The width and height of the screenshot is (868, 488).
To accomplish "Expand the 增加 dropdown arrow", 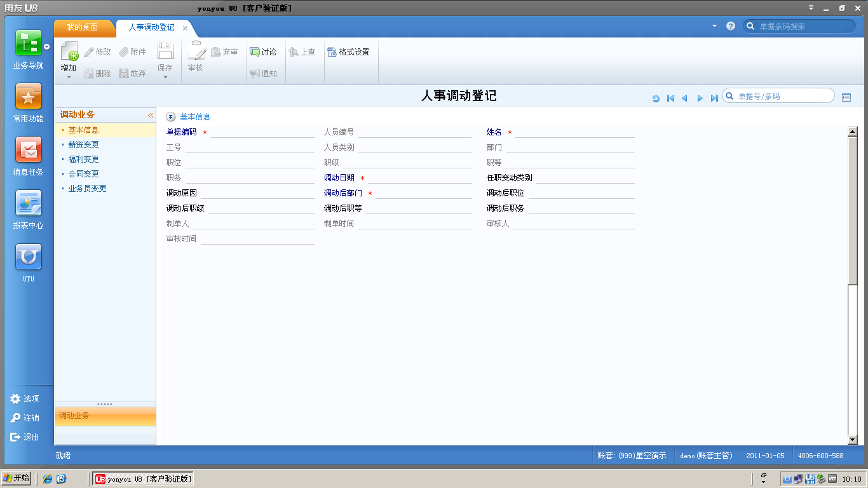I will [69, 78].
